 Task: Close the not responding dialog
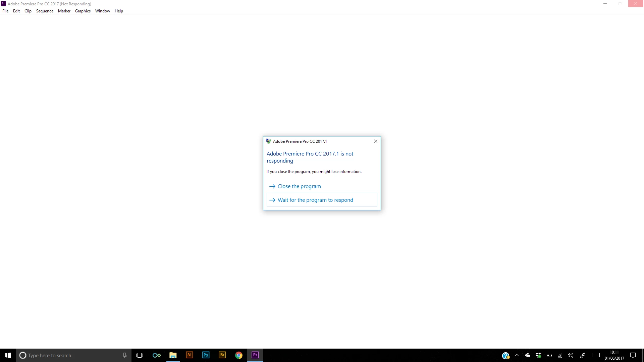(376, 141)
